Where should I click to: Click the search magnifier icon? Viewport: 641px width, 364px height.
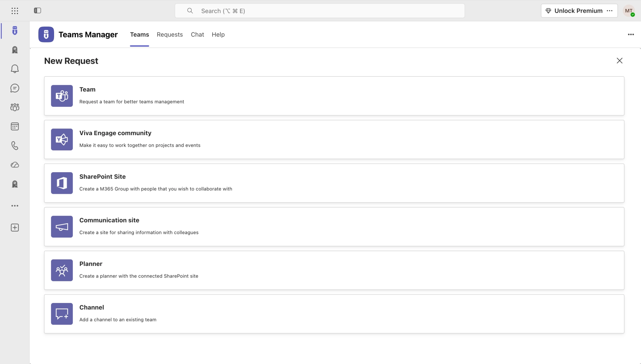(x=190, y=11)
